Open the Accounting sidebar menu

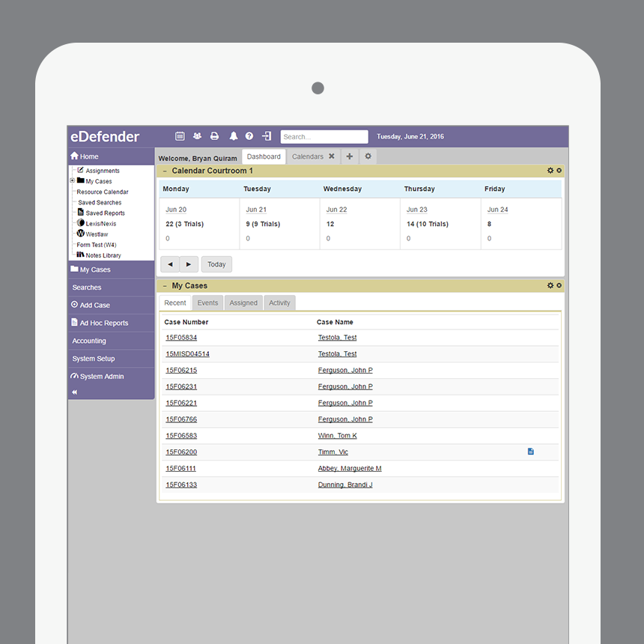(112, 341)
